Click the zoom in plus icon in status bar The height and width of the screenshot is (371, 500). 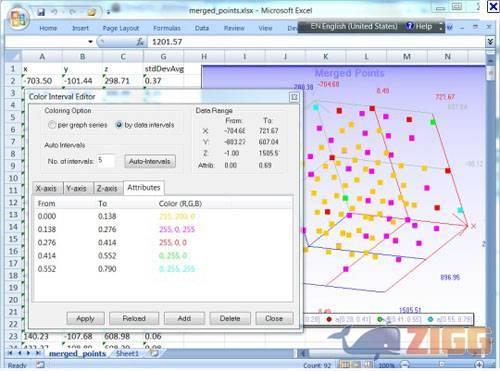(x=479, y=365)
